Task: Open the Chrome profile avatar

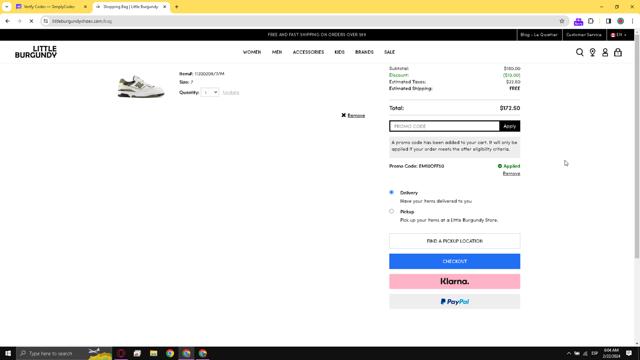Action: pyautogui.click(x=620, y=21)
